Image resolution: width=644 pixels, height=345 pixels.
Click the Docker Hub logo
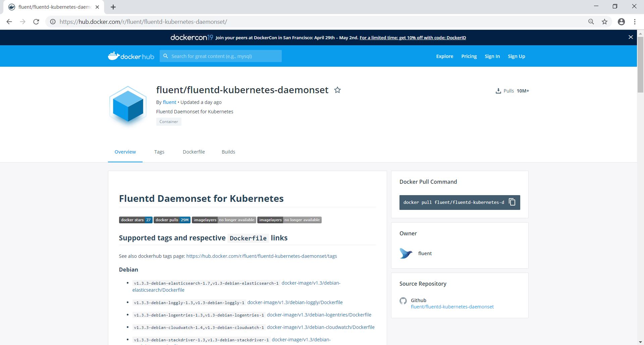[x=131, y=56]
